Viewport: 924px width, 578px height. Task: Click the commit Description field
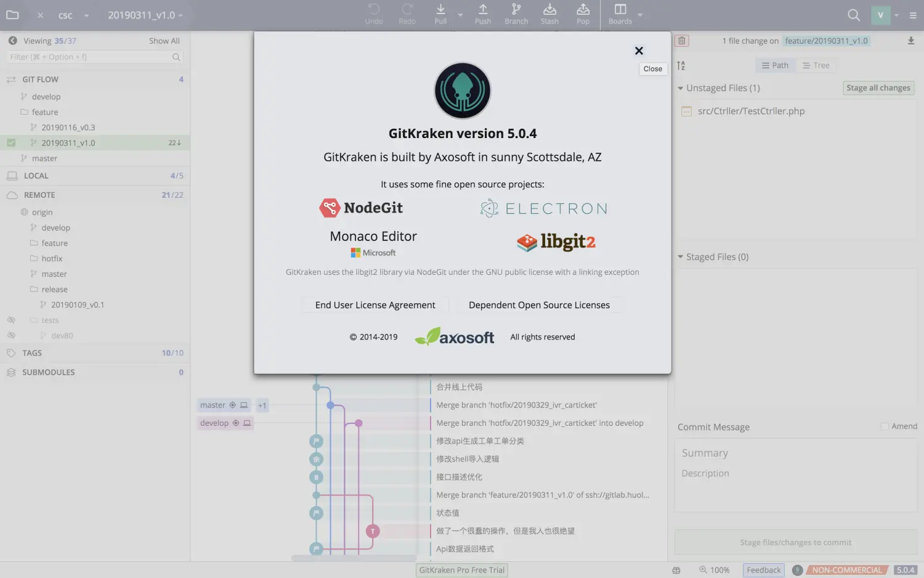point(796,473)
